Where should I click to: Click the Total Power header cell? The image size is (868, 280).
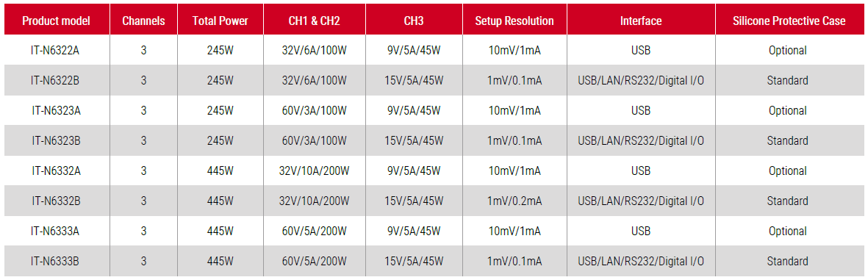(x=220, y=21)
